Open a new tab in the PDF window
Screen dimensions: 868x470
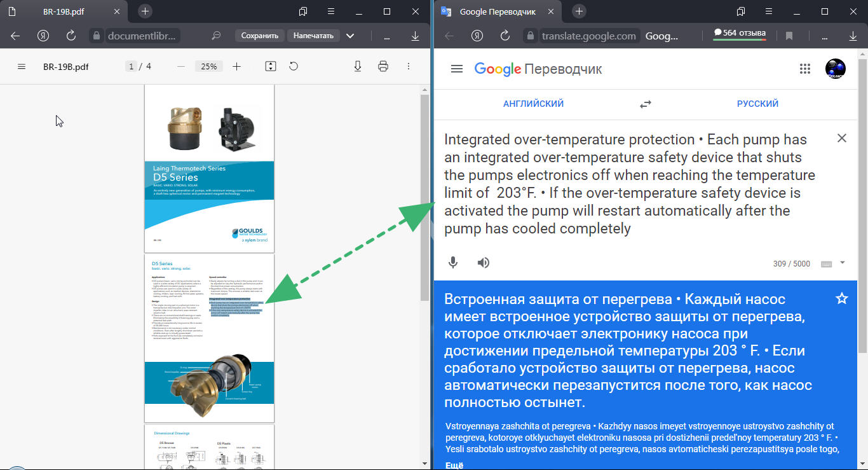(x=146, y=11)
